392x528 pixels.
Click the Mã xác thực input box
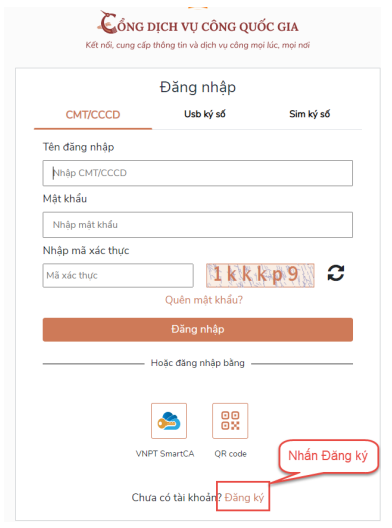(118, 275)
